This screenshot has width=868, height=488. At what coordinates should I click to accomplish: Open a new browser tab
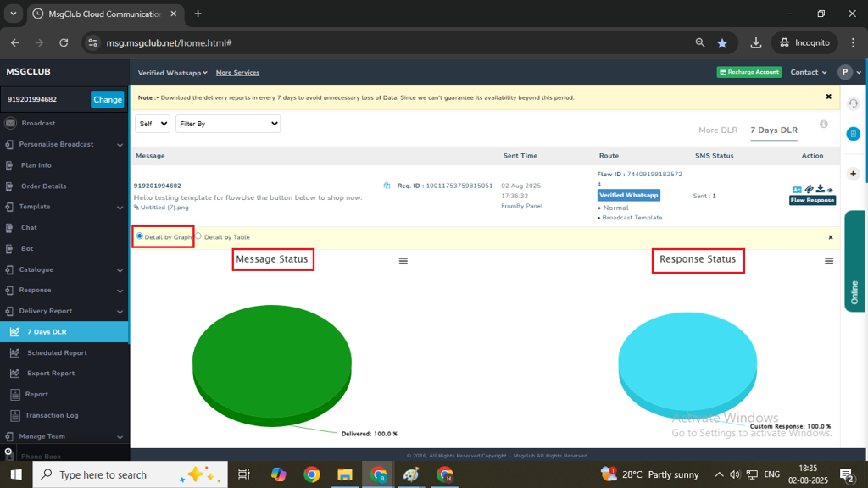198,14
